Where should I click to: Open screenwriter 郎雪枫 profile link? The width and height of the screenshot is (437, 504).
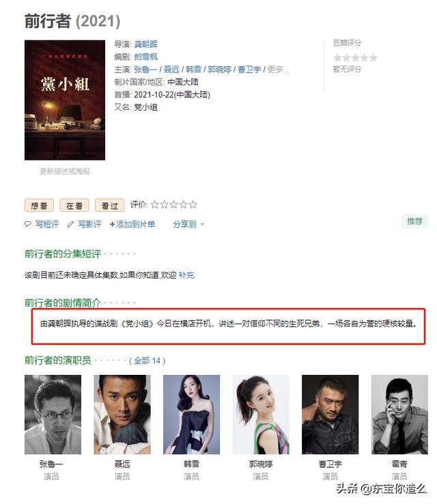click(146, 57)
